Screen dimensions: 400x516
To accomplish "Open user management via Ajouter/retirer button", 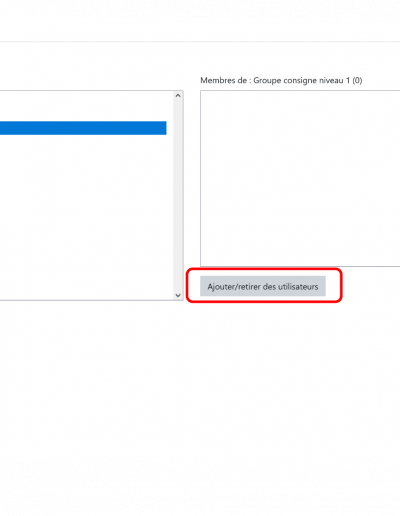I will pos(263,286).
